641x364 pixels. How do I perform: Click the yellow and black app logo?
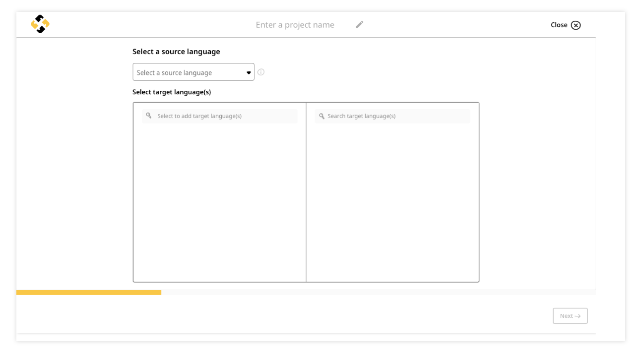pyautogui.click(x=40, y=24)
